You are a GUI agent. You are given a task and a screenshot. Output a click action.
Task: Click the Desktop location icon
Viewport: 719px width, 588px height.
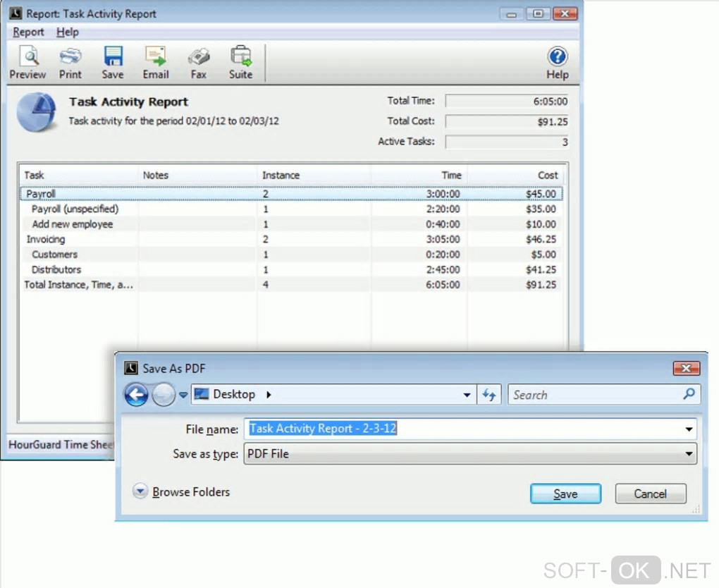(202, 394)
